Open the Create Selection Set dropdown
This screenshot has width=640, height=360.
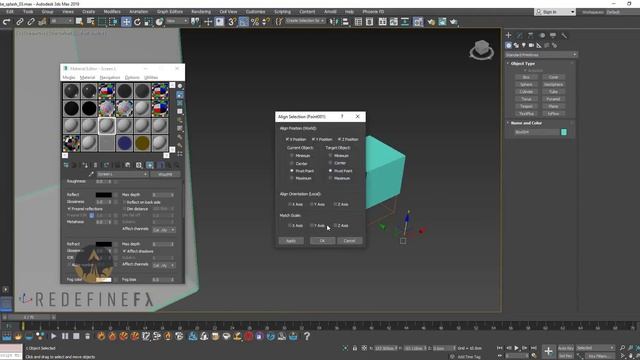coord(305,21)
